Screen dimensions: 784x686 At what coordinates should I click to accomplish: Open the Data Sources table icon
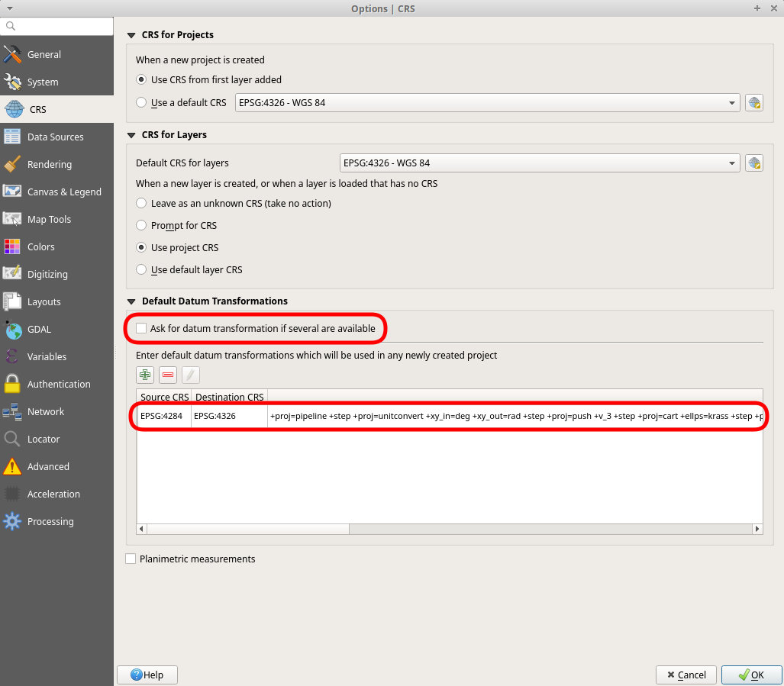12,137
